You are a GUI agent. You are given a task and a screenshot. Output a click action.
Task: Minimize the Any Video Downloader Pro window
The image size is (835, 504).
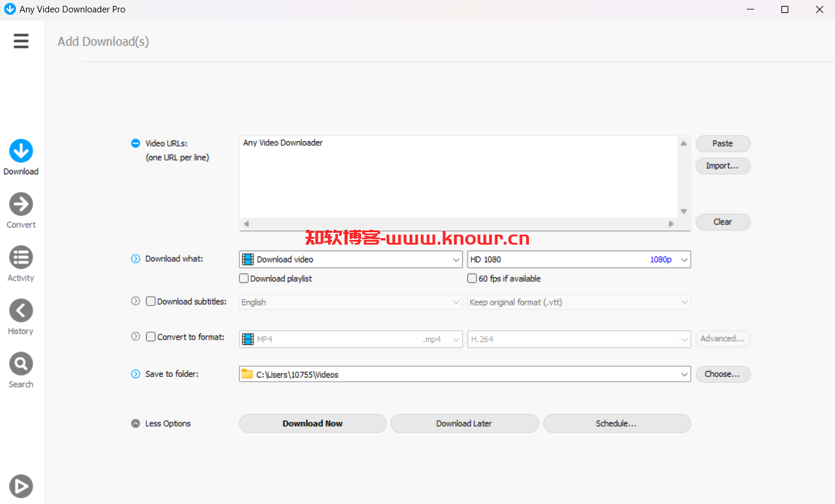point(750,9)
